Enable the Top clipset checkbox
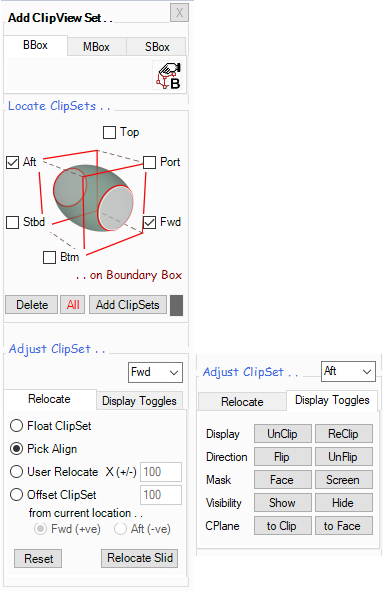The image size is (383, 591). (x=109, y=132)
